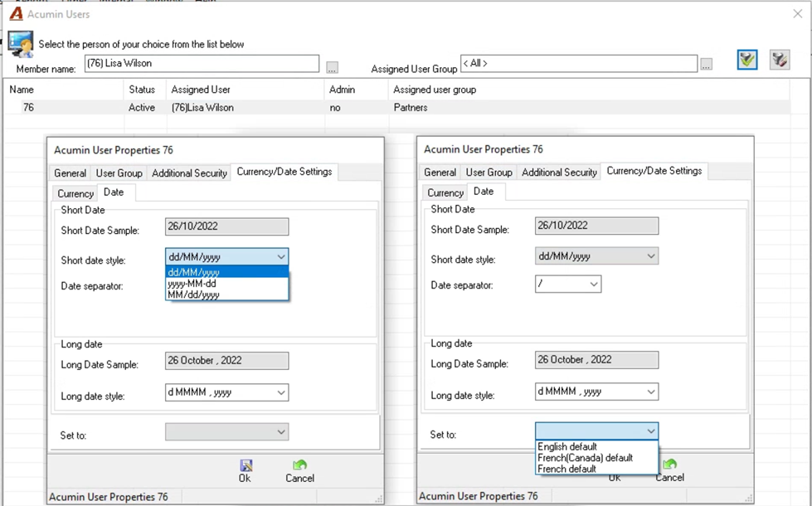Select the user row with name 76
812x506 pixels.
pos(396,107)
